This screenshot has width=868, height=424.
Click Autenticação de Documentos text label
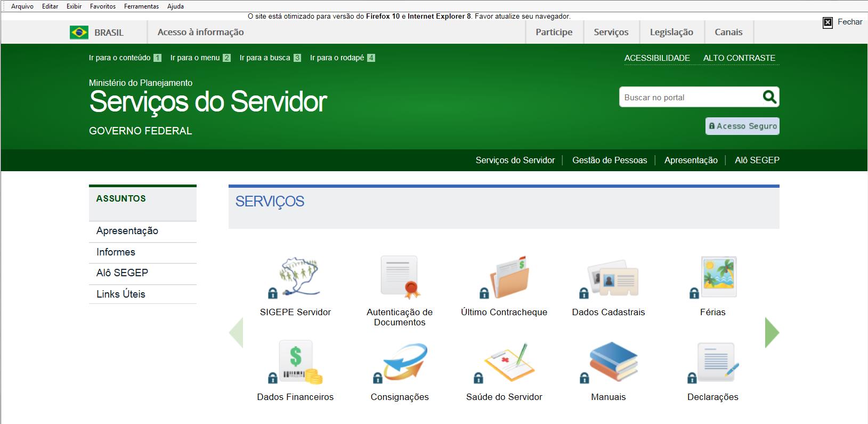(400, 317)
